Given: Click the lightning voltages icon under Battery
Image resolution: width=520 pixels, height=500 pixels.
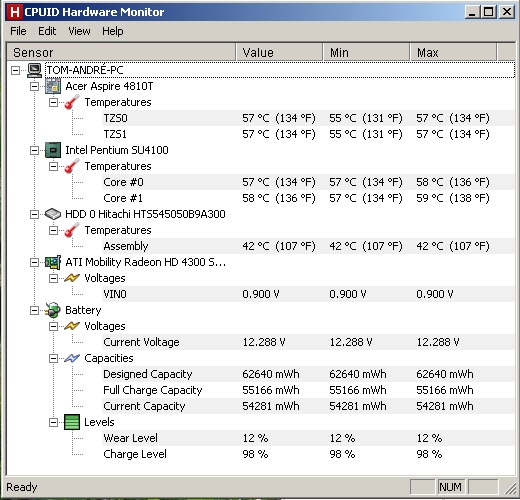Looking at the screenshot, I should pos(72,326).
